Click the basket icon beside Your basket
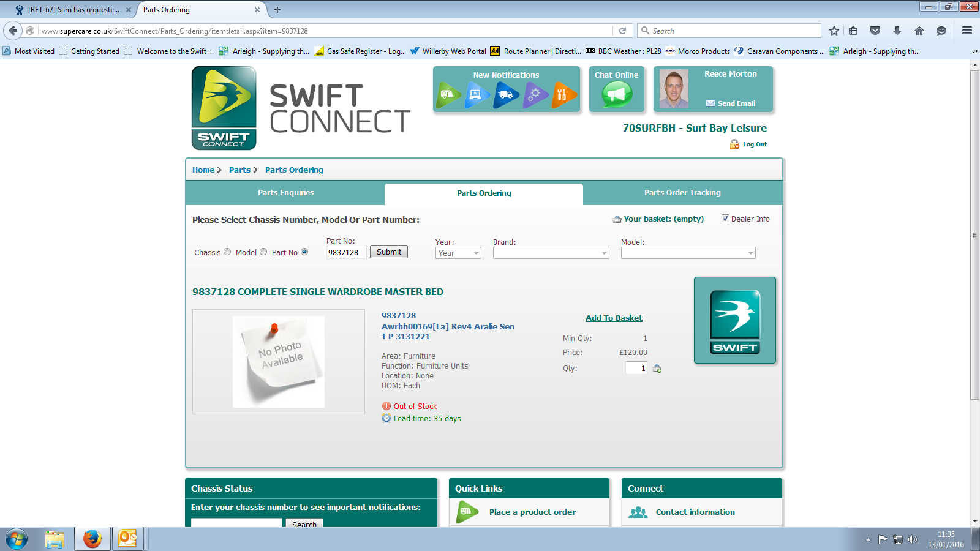The image size is (980, 551). tap(617, 219)
